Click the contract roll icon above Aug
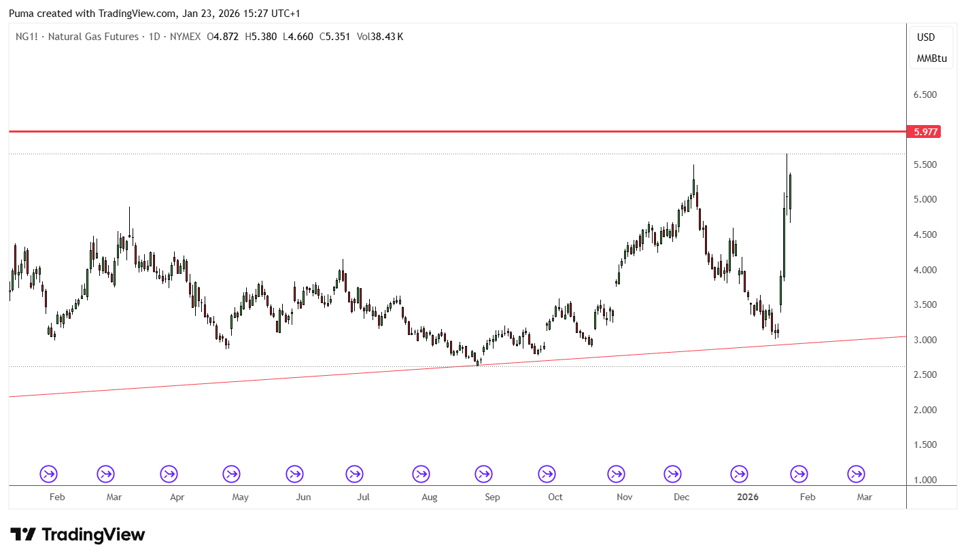The width and height of the screenshot is (966, 560). 421,474
